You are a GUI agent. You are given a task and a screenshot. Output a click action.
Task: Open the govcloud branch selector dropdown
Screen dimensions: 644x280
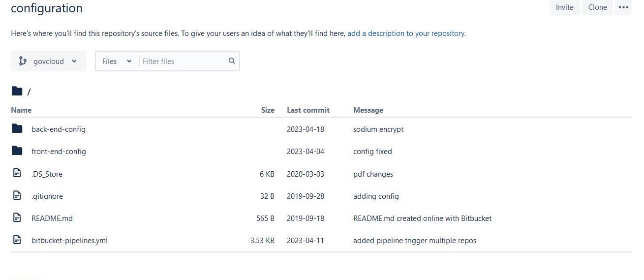point(49,61)
